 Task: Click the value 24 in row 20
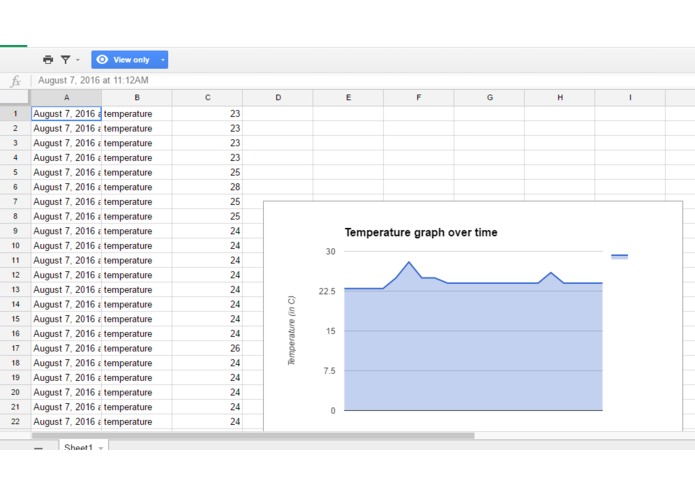pos(207,392)
